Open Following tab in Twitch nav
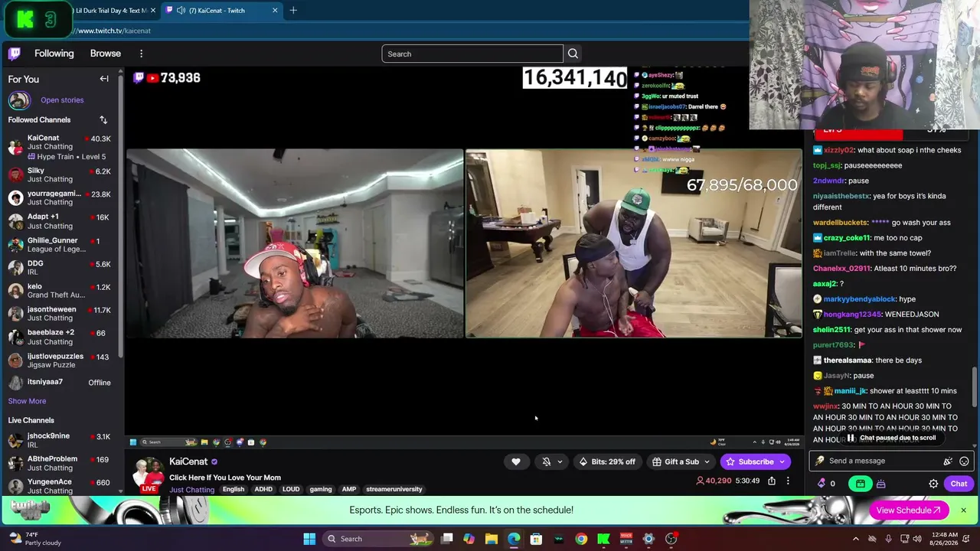This screenshot has height=551, width=980. click(54, 54)
